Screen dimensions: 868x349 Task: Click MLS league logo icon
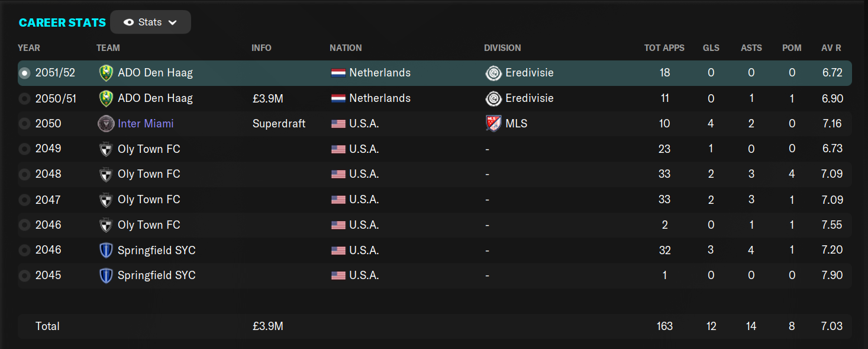tap(493, 124)
